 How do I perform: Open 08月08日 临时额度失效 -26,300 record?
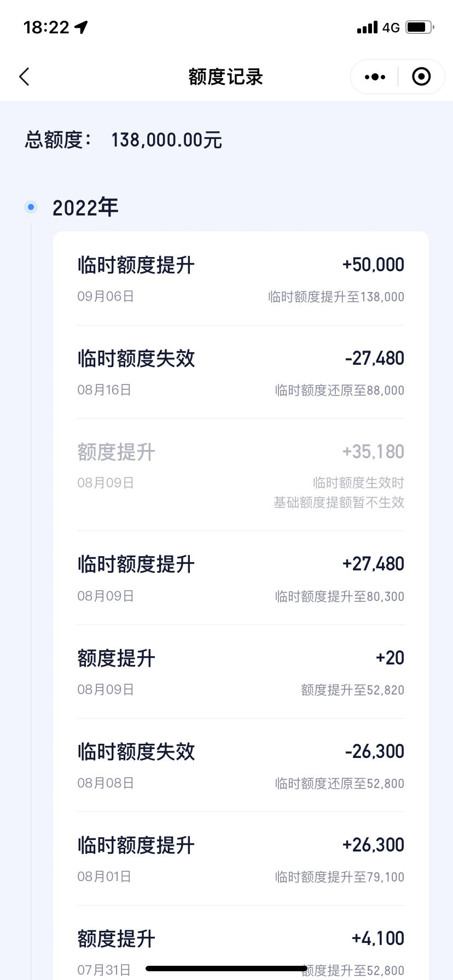click(241, 765)
